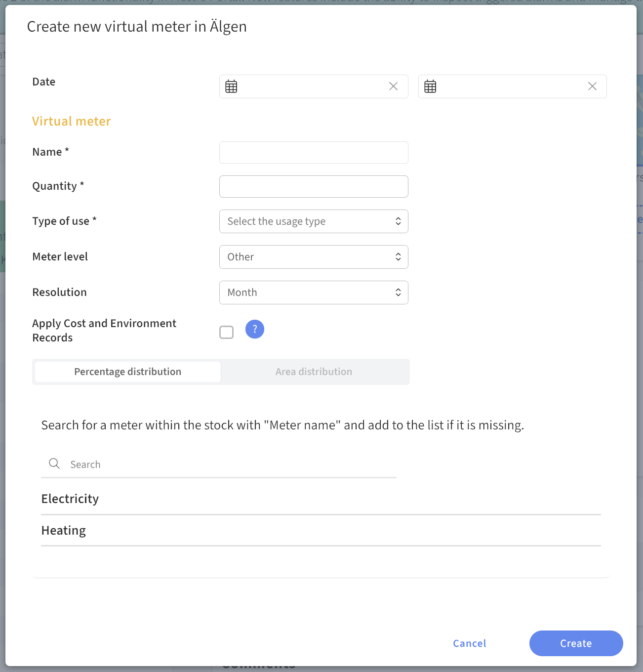Clear the start date field
Image resolution: width=643 pixels, height=672 pixels.
tap(393, 86)
